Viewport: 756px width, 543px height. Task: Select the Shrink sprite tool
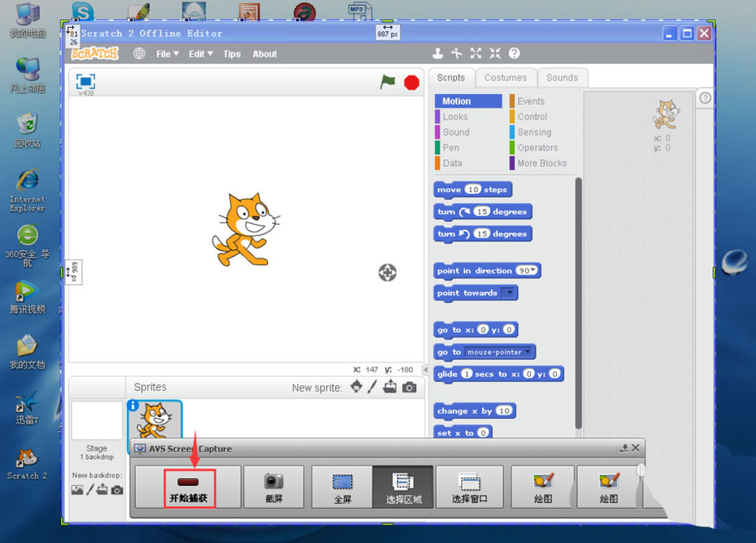(x=495, y=54)
